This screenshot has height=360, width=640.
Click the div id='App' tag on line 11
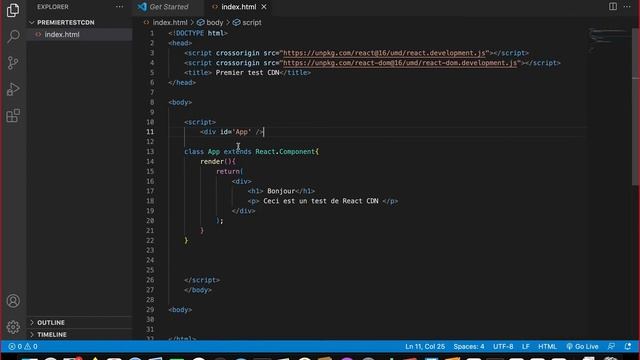point(232,132)
